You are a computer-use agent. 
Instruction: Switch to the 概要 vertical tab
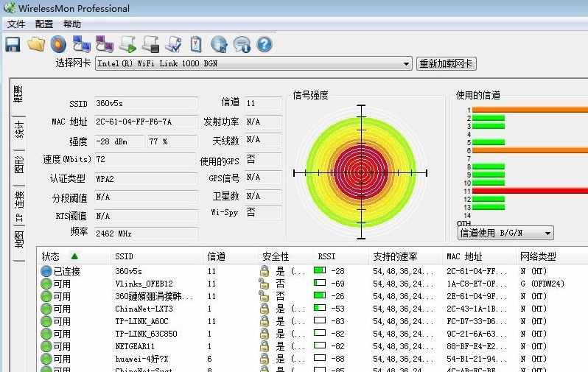(18, 94)
